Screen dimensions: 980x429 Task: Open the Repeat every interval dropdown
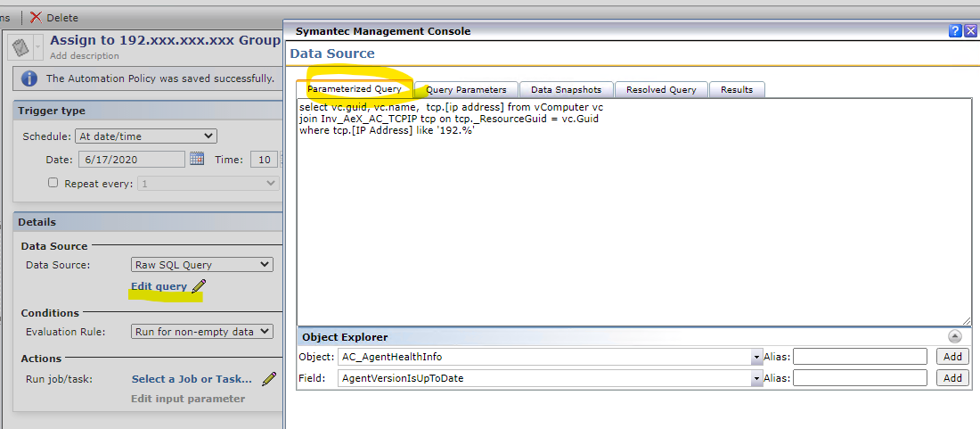[x=208, y=184]
